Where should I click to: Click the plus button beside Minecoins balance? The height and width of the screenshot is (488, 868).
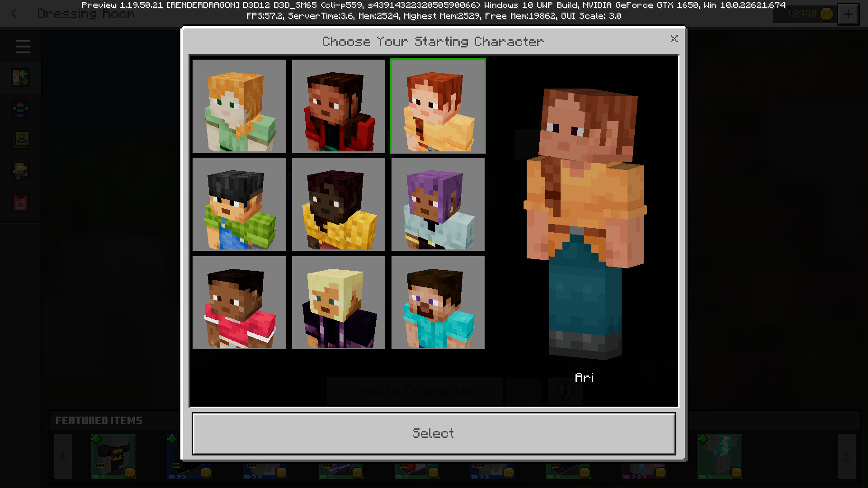click(x=848, y=14)
